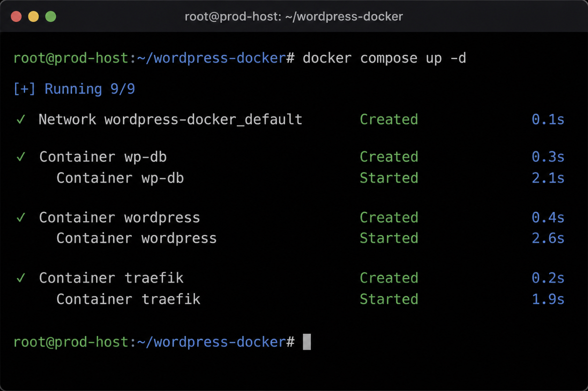Click the 'docker compose up -d' command text
Viewport: 588px width, 391px height.
pos(384,58)
